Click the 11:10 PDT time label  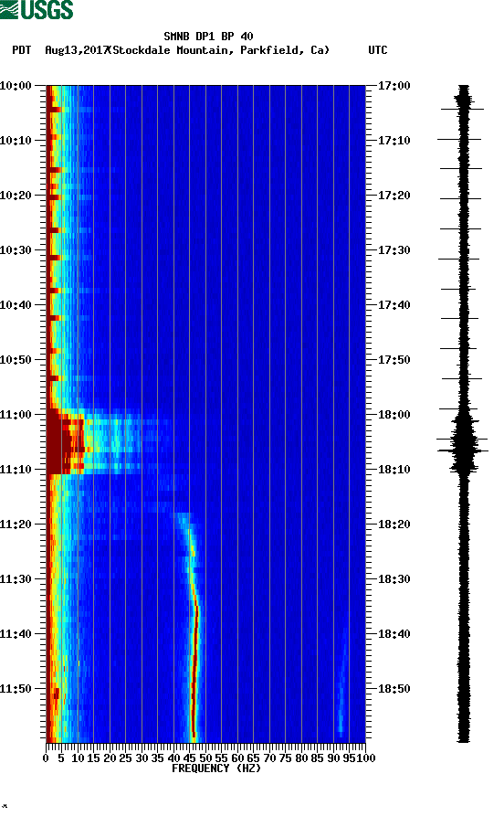click(16, 470)
